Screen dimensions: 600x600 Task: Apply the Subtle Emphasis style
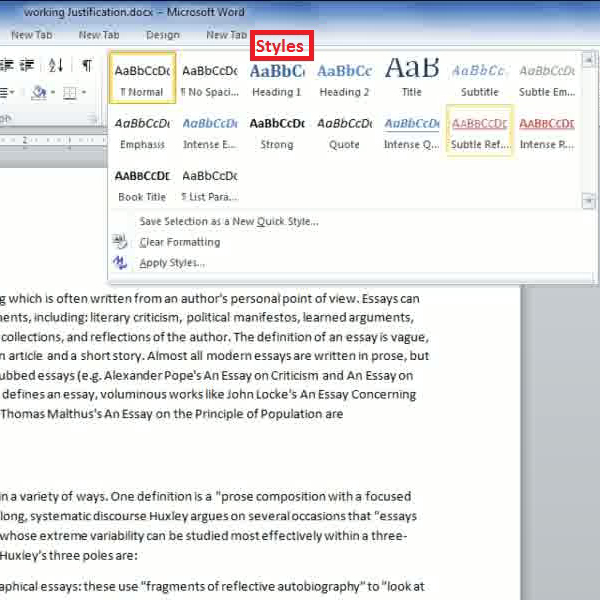click(x=547, y=78)
